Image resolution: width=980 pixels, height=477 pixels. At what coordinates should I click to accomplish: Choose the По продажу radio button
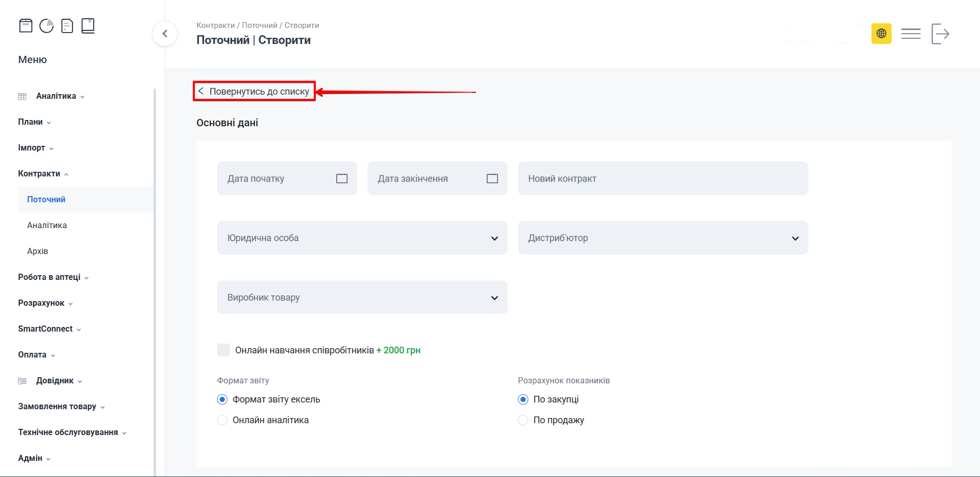[523, 420]
